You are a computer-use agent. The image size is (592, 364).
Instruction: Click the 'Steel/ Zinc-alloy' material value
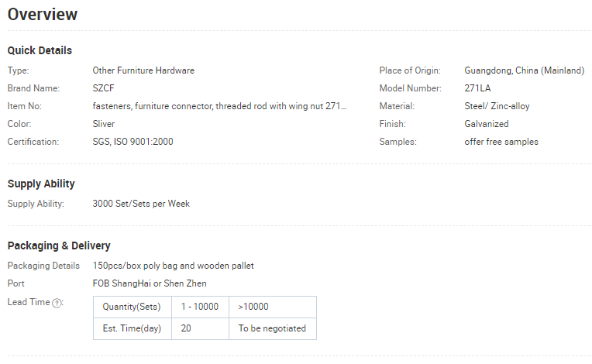(x=497, y=106)
